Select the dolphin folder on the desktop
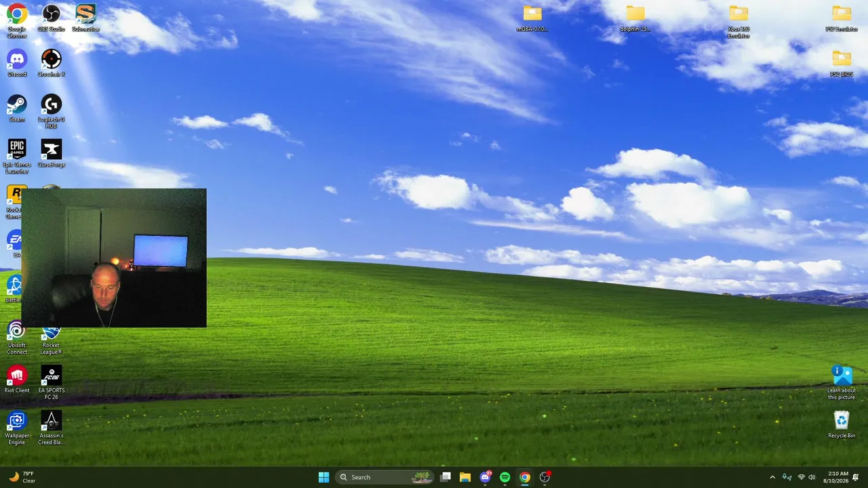Viewport: 868px width, 488px height. pos(635,18)
